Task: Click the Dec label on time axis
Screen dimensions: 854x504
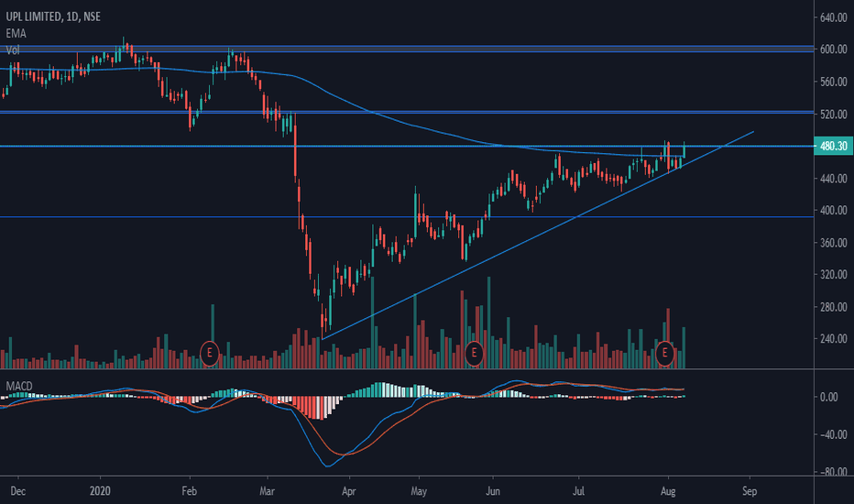Action: (18, 491)
